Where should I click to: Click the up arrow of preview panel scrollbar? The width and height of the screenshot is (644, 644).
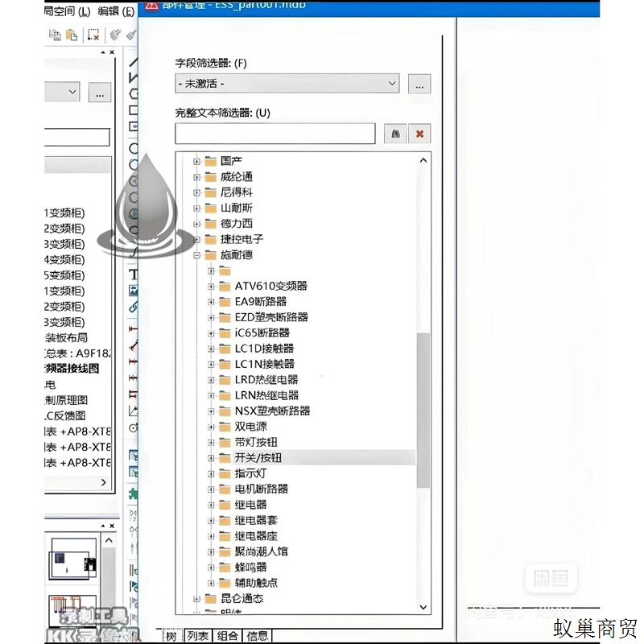click(x=109, y=540)
